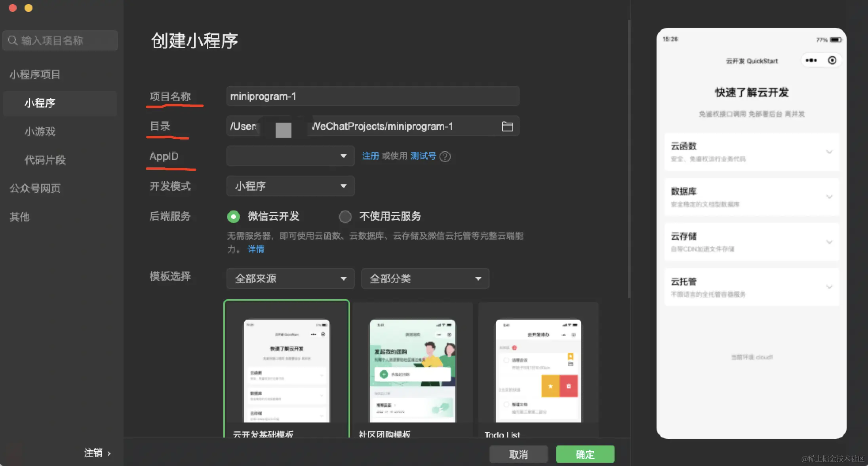Click the search icon in project search box
This screenshot has height=466, width=868.
13,40
